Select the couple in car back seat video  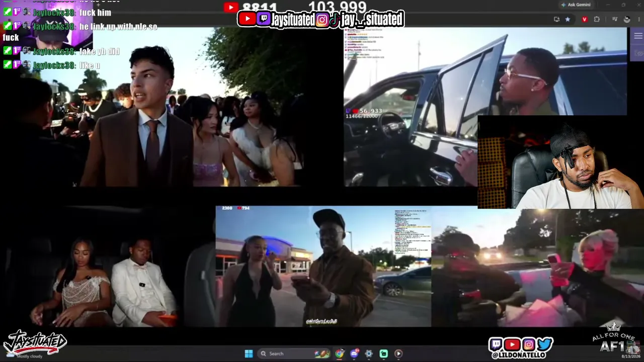tap(107, 266)
